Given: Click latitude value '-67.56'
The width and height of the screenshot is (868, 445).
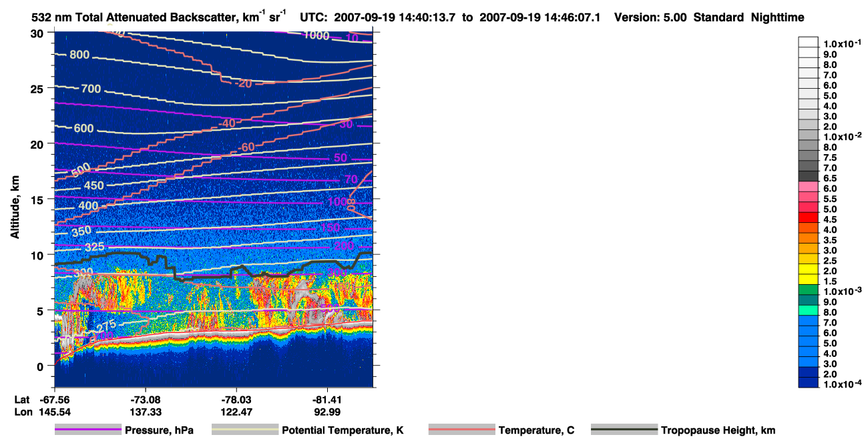Looking at the screenshot, I should click(54, 399).
